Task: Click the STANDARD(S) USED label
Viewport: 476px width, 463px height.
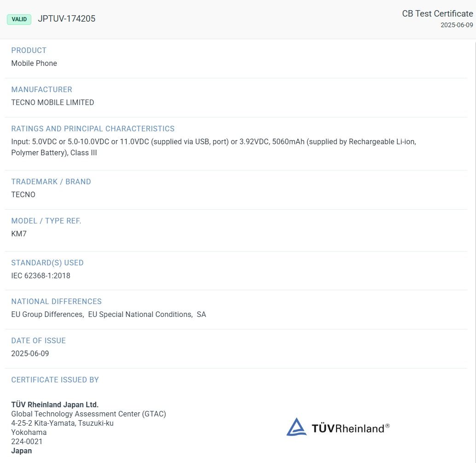Action: [47, 263]
